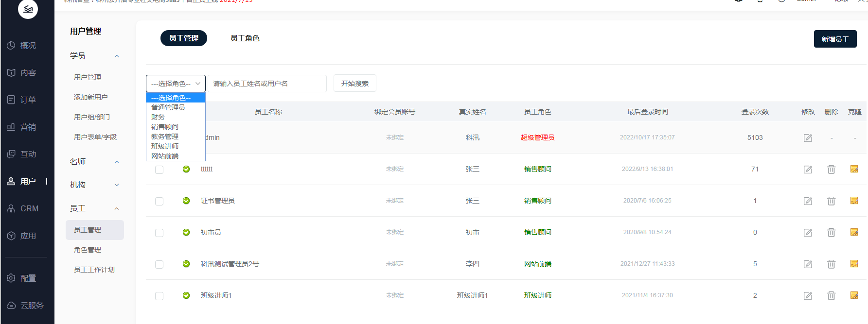
Task: Check the box for 科汛测试管理员2号
Action: click(x=159, y=264)
